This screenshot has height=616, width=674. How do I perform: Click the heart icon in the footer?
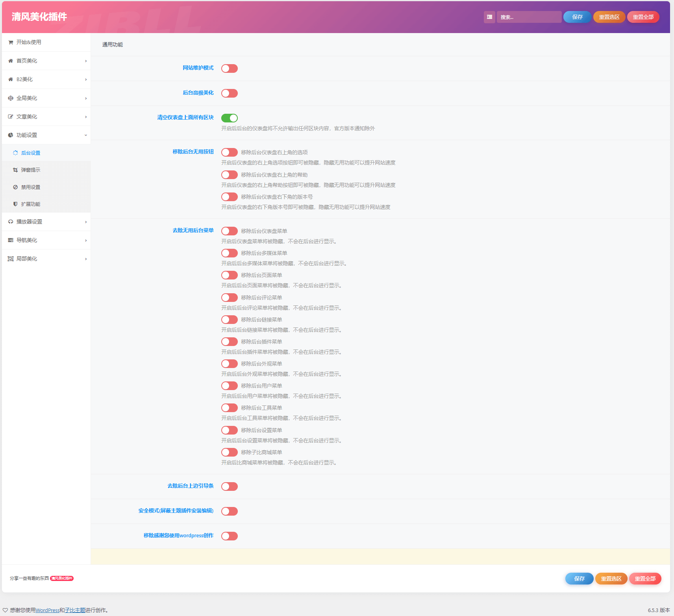coord(5,610)
